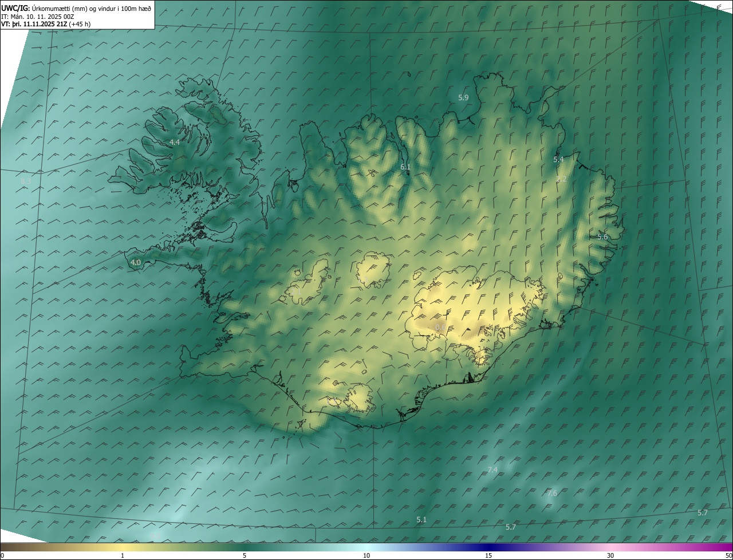Click the title line "UWC/IG: Úrkomumætti (mm) og vindur í 100m hæð"
The height and width of the screenshot is (560, 733).
tap(76, 8)
